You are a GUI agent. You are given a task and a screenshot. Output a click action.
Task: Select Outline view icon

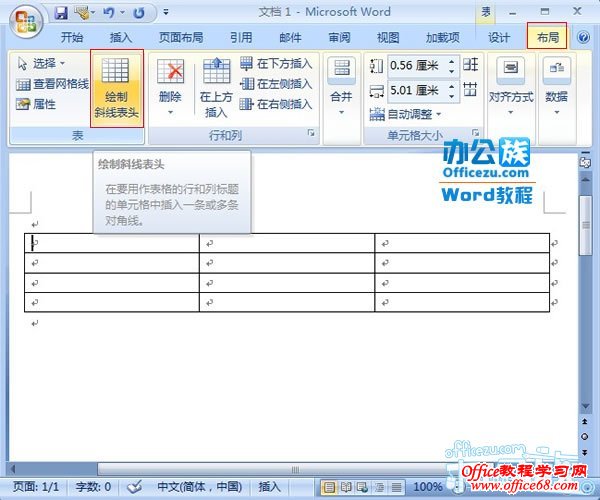point(379,487)
